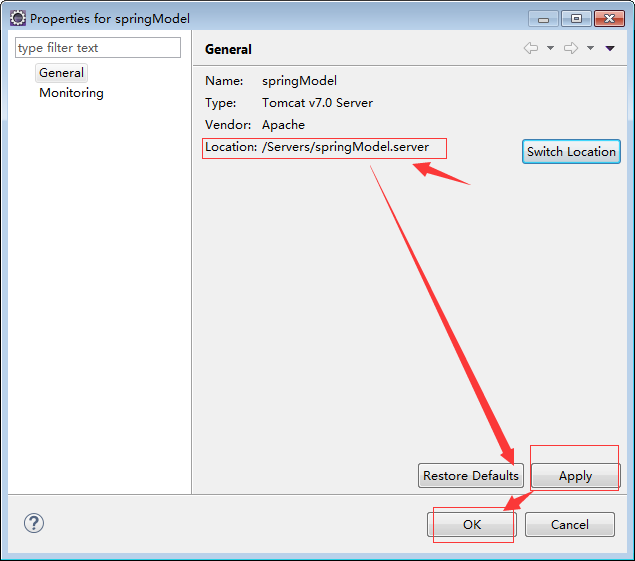Click Restore Defaults button
Viewport: 635px width, 561px height.
click(x=471, y=476)
